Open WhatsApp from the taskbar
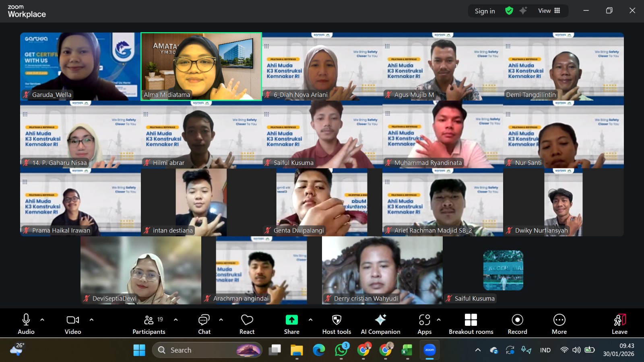The width and height of the screenshot is (644, 362). [x=341, y=350]
